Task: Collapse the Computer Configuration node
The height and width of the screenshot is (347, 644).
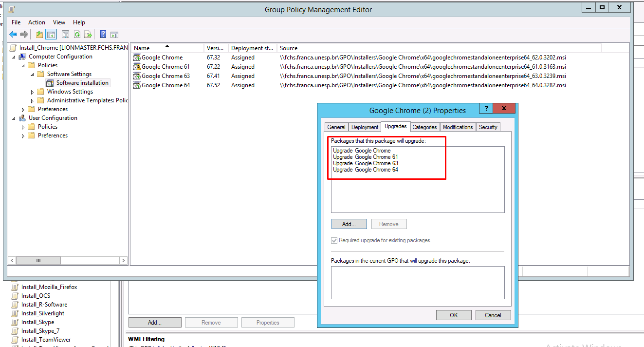Action: coord(14,57)
